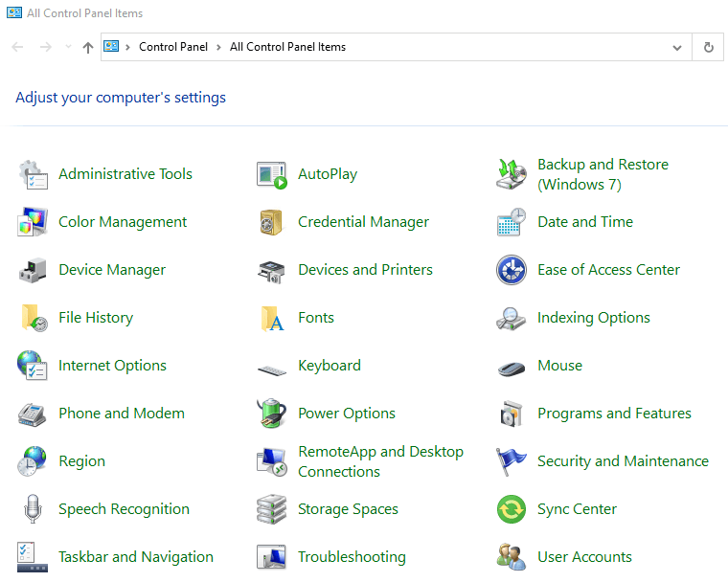Go back with the back arrow
The image size is (728, 582).
pos(17,47)
